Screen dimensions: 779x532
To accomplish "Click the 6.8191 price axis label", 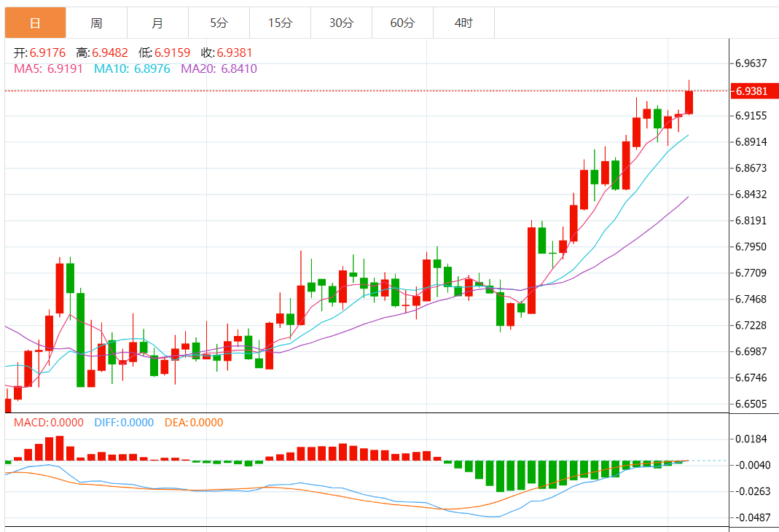I will (x=751, y=221).
